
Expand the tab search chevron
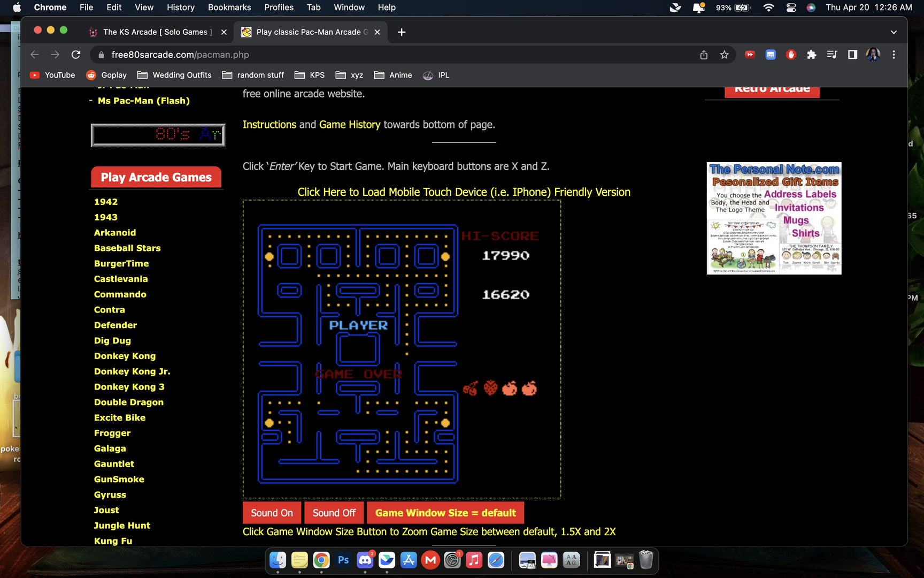894,32
